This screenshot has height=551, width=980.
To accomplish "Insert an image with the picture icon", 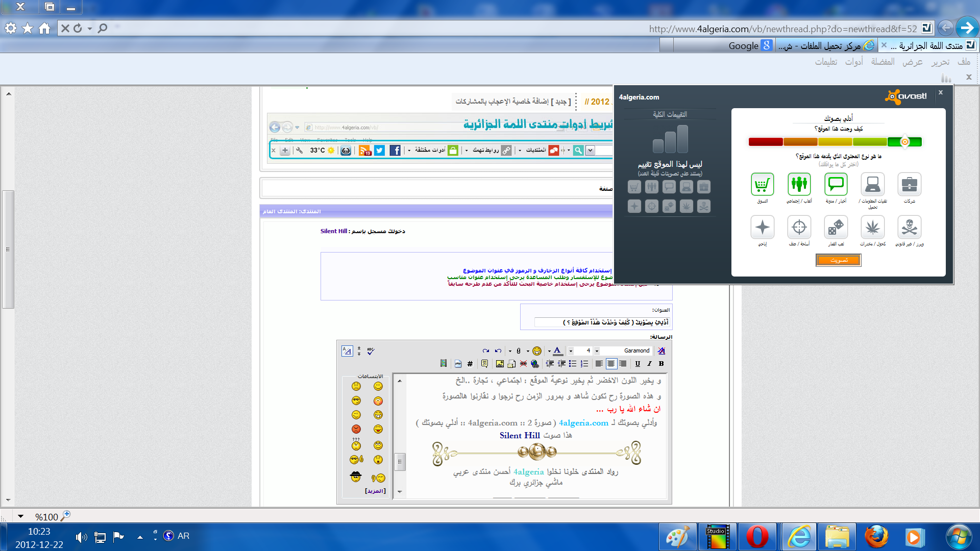I will (500, 364).
